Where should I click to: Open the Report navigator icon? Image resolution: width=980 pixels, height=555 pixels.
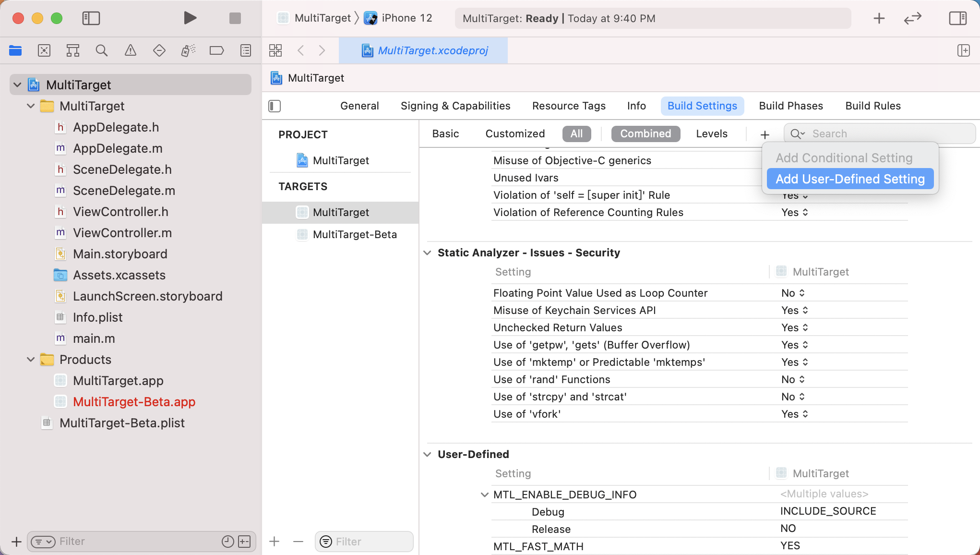pyautogui.click(x=245, y=50)
